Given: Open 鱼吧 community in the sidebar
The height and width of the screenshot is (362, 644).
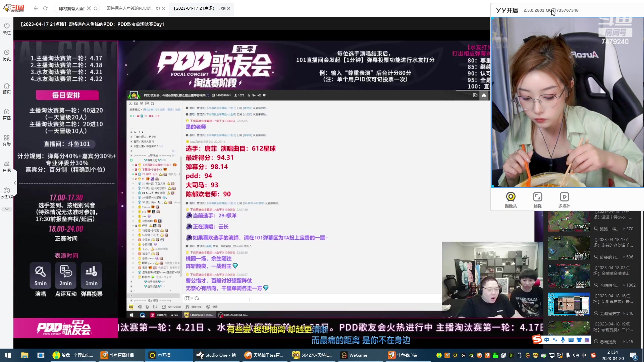Looking at the screenshot, I should (7, 167).
